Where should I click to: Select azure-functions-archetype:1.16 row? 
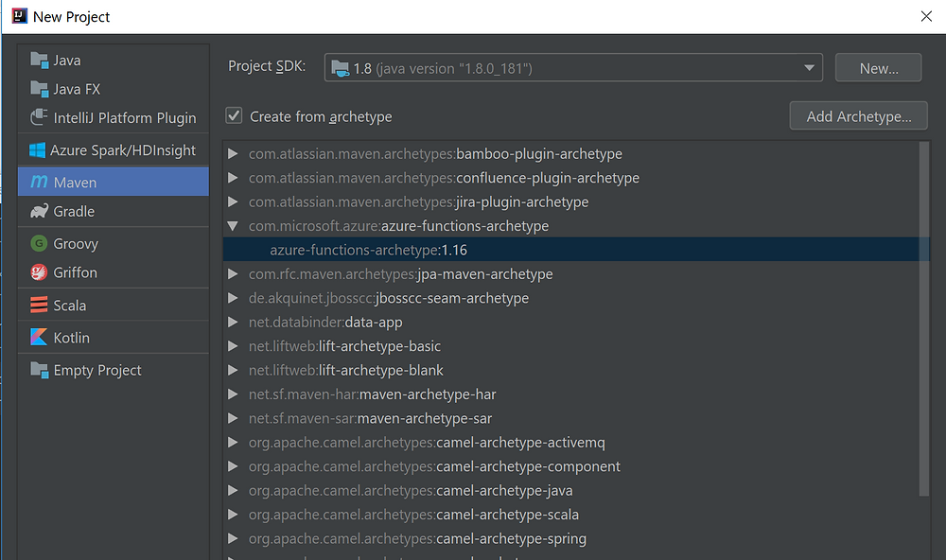(576, 249)
